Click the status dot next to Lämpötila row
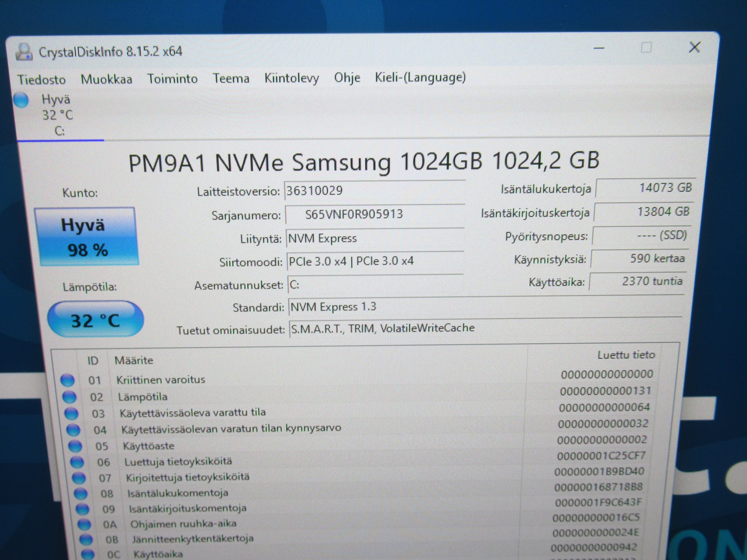Viewport: 747px width, 560px height. (x=69, y=397)
